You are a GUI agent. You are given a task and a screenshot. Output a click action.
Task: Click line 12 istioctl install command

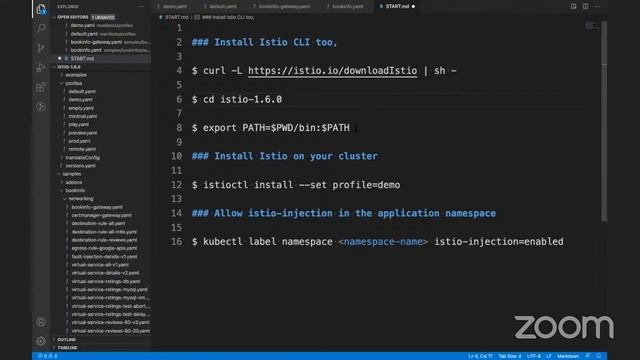tap(296, 185)
